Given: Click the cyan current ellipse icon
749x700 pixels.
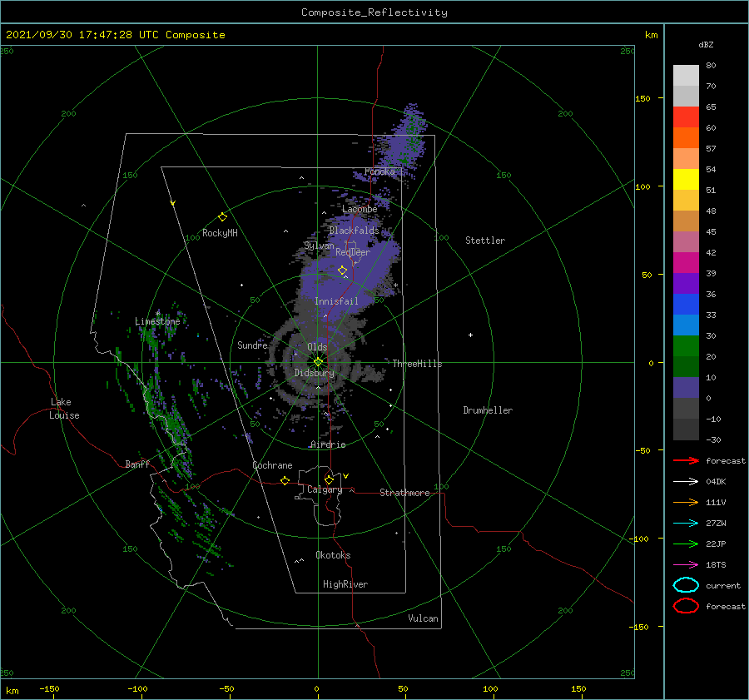Looking at the screenshot, I should point(686,585).
